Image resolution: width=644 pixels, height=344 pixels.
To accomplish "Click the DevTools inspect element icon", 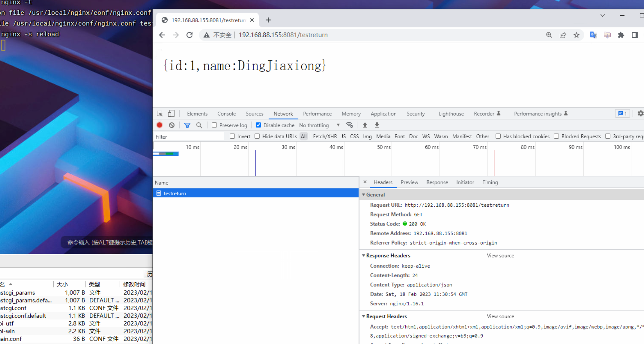I will point(160,114).
